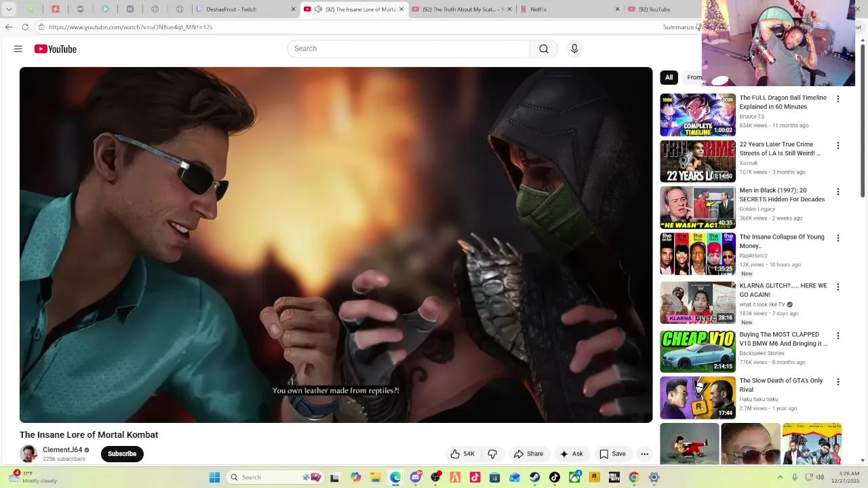Open the YouTube hamburger guide menu

pos(18,49)
